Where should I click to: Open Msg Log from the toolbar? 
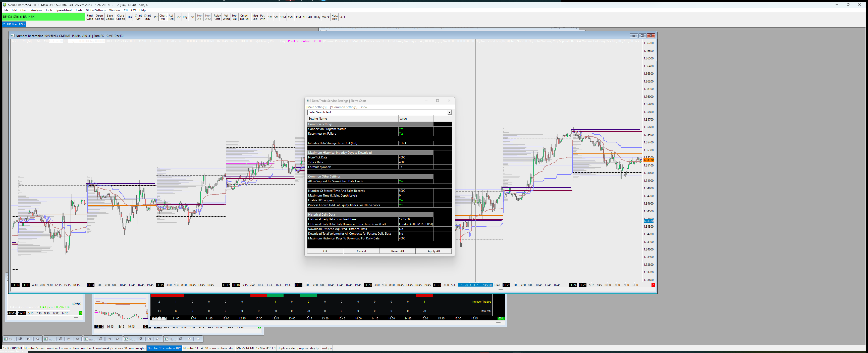click(255, 17)
